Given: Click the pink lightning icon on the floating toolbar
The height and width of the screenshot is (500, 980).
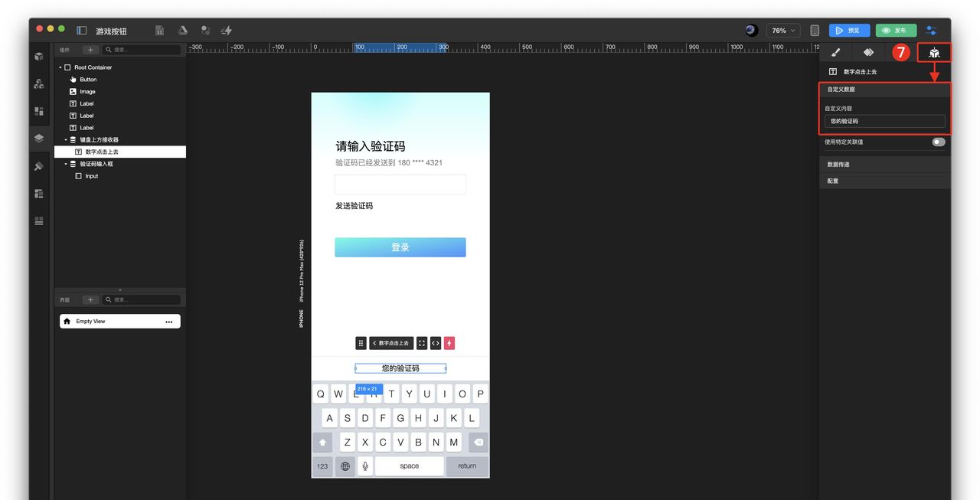Looking at the screenshot, I should coord(449,343).
